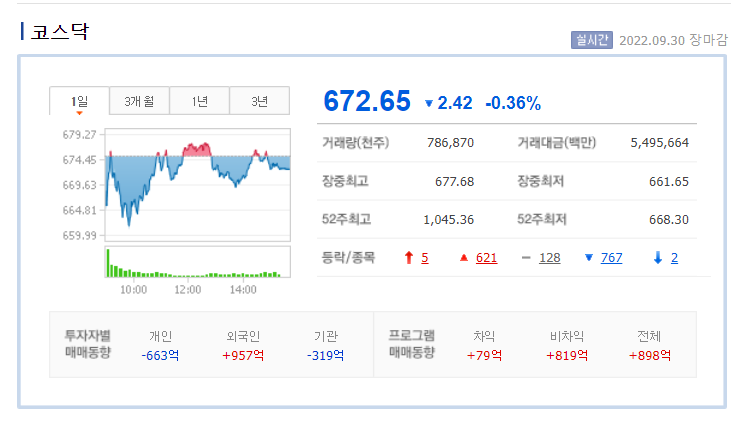The width and height of the screenshot is (743, 424).
Task: Click the change value 2.42
Action: pyautogui.click(x=454, y=103)
